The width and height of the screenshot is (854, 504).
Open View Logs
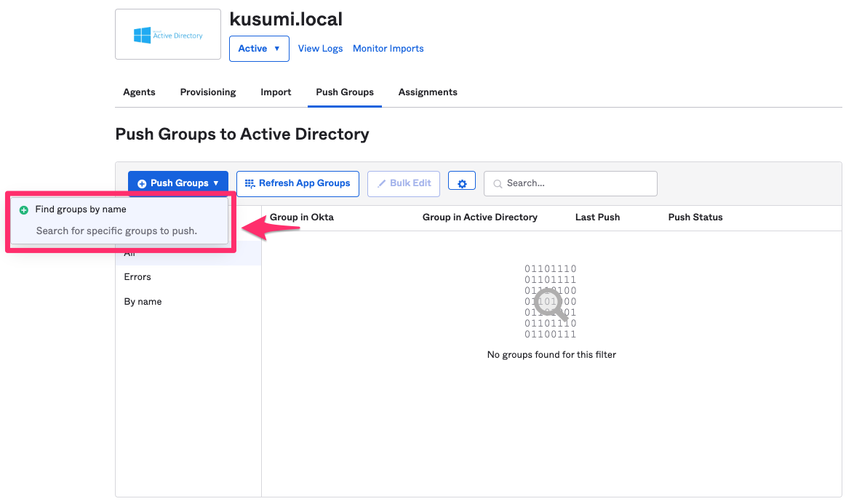click(x=320, y=48)
